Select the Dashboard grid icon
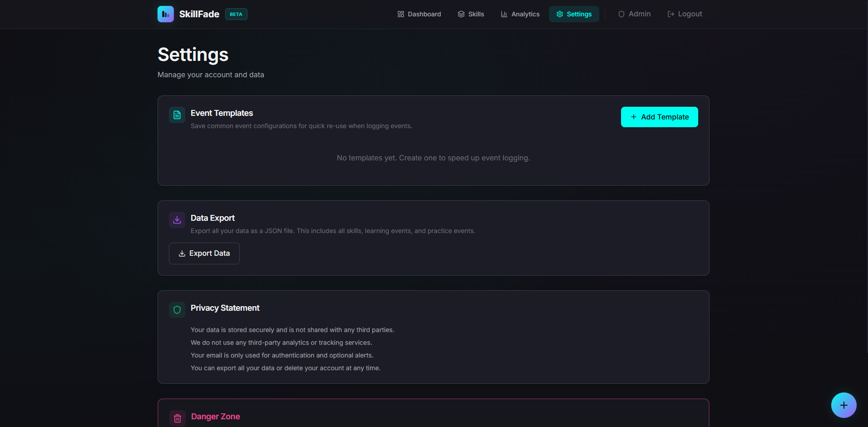 point(401,14)
